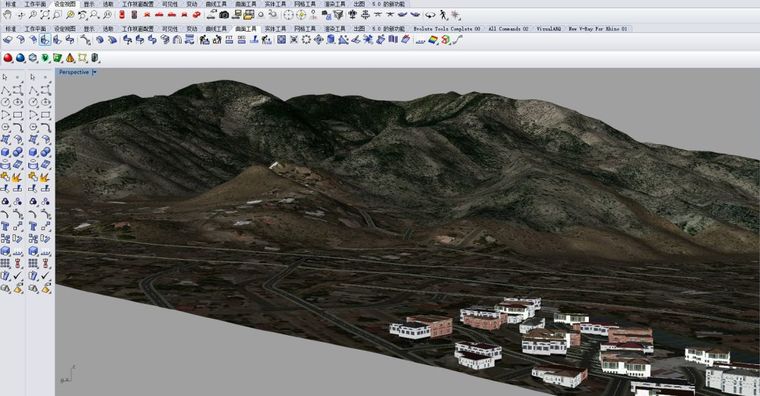
Task: Open the Perspective viewport dropdown arrow
Action: pyautogui.click(x=95, y=72)
